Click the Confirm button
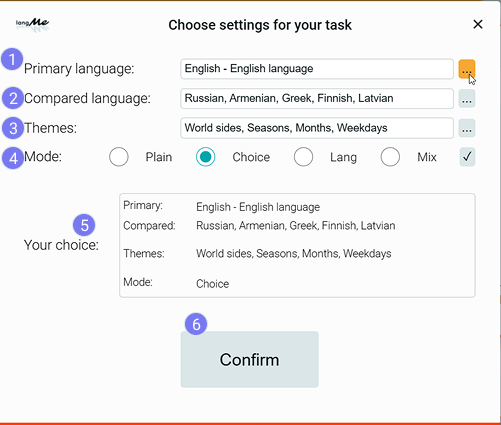The height and width of the screenshot is (425, 501). [x=249, y=359]
